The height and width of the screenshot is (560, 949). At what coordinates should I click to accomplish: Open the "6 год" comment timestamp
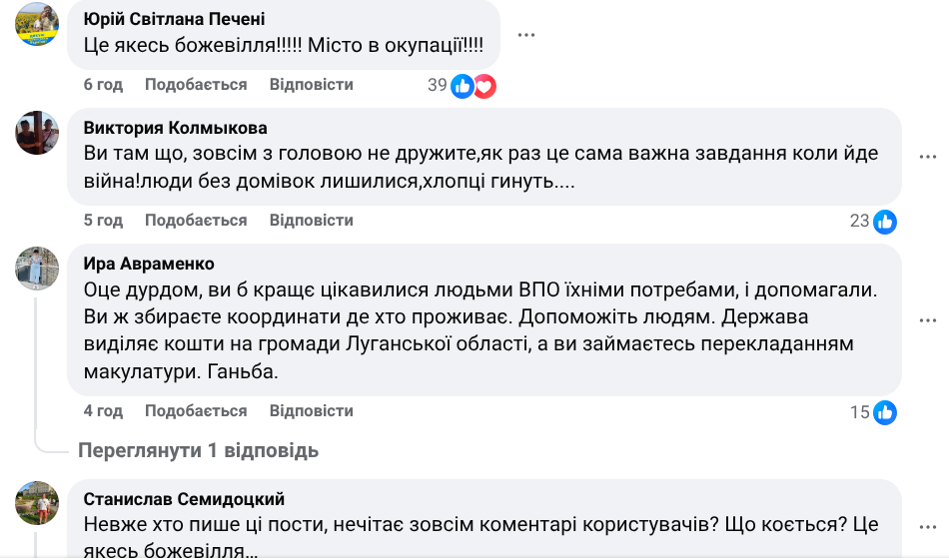click(103, 85)
